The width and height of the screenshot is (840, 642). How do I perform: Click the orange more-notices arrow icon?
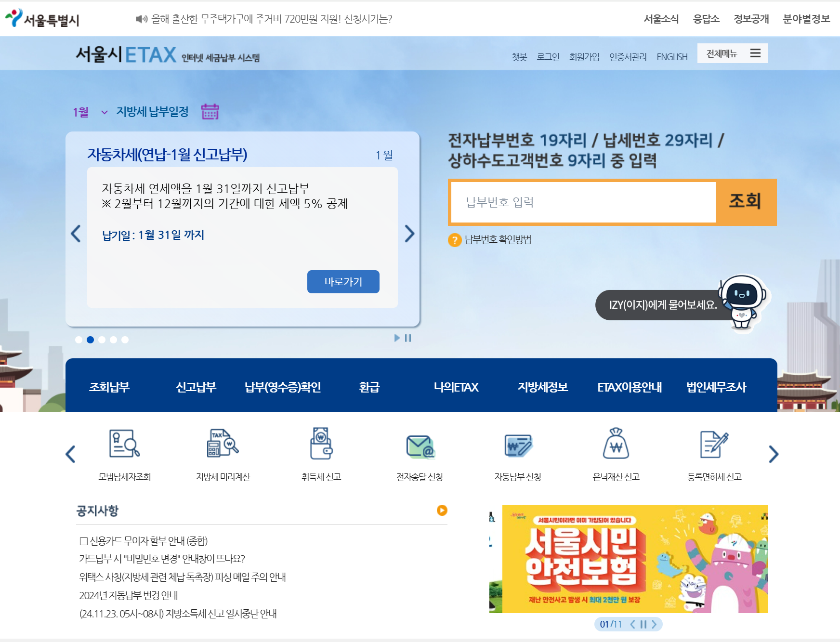[442, 510]
